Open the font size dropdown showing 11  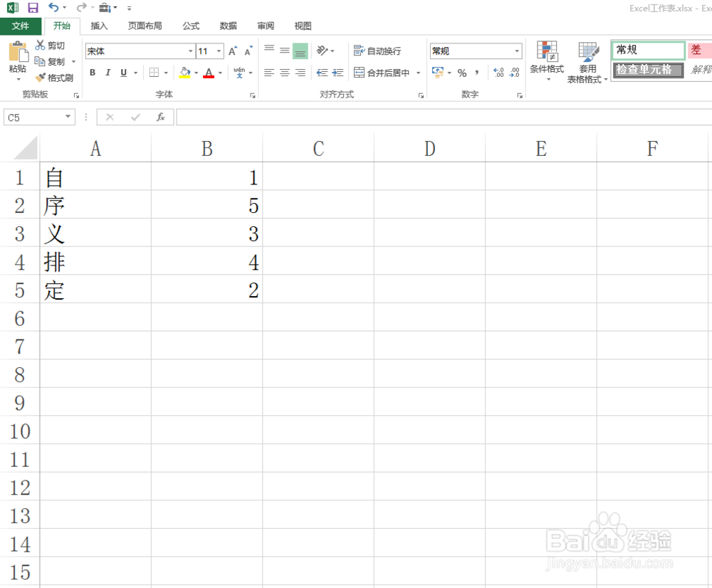219,51
